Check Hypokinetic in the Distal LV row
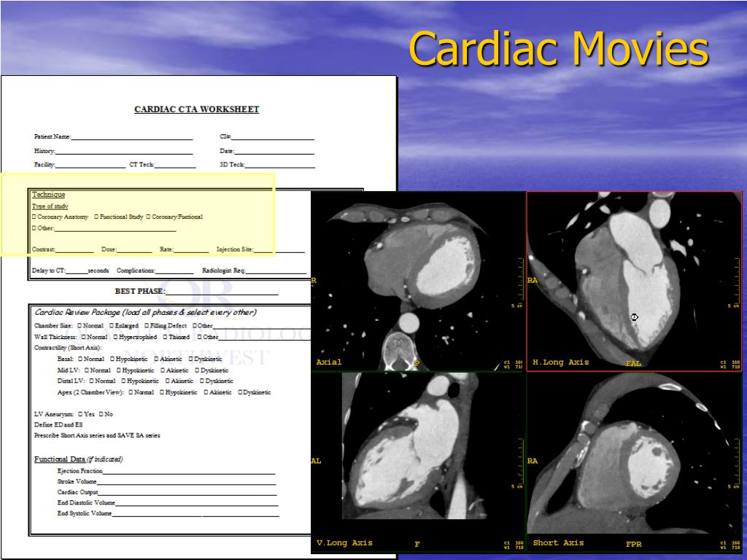This screenshot has width=747, height=560. click(123, 381)
